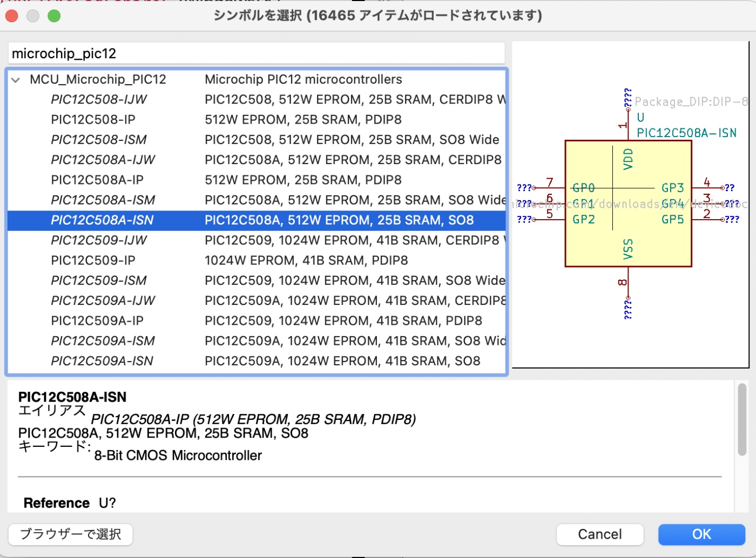The width and height of the screenshot is (756, 558).
Task: Click the OK button
Action: [x=701, y=534]
